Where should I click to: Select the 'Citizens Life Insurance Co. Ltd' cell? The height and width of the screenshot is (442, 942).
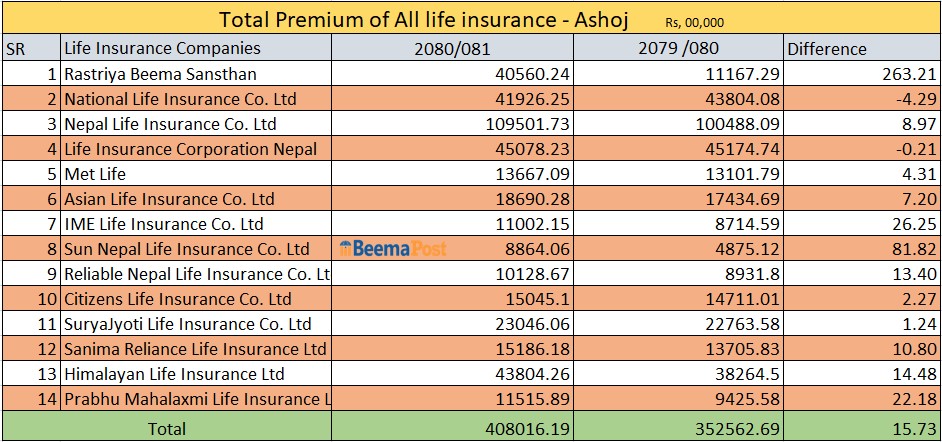pos(178,299)
